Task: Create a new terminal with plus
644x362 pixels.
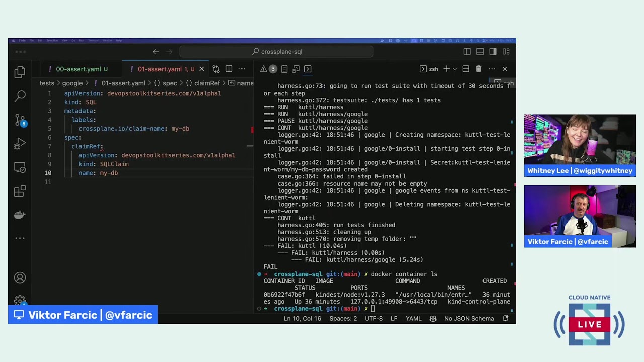Action: (446, 69)
